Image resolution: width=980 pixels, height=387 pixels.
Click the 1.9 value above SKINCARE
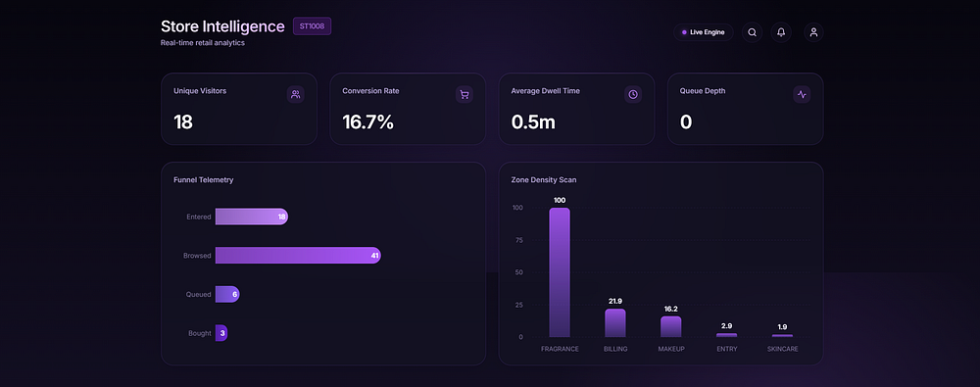782,327
